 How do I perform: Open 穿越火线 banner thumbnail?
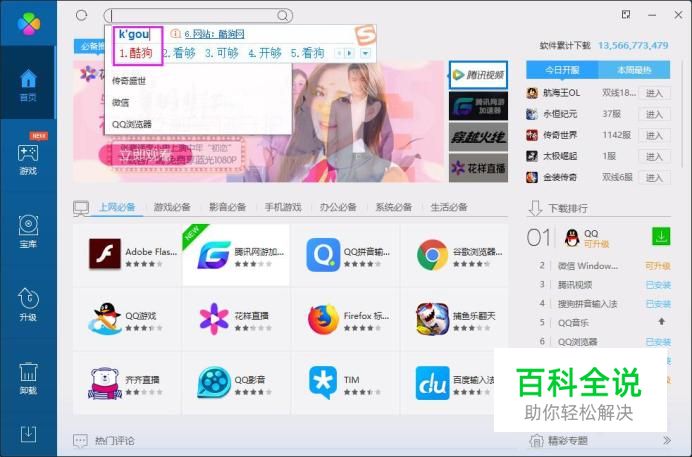[x=478, y=137]
